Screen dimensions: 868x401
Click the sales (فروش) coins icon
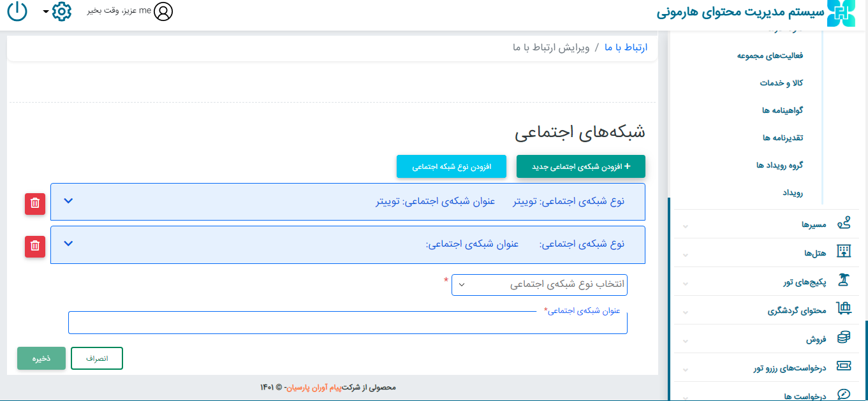point(843,339)
